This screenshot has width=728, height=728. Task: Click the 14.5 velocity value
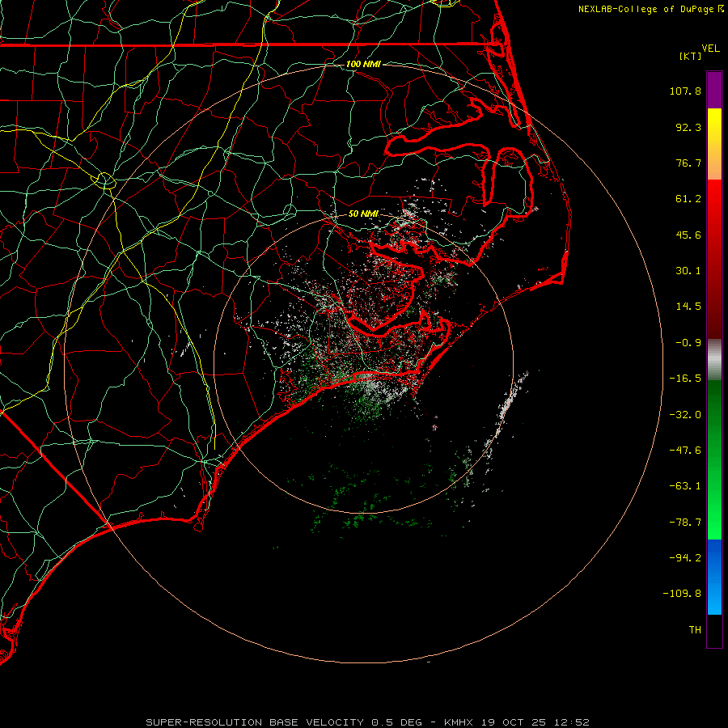688,307
